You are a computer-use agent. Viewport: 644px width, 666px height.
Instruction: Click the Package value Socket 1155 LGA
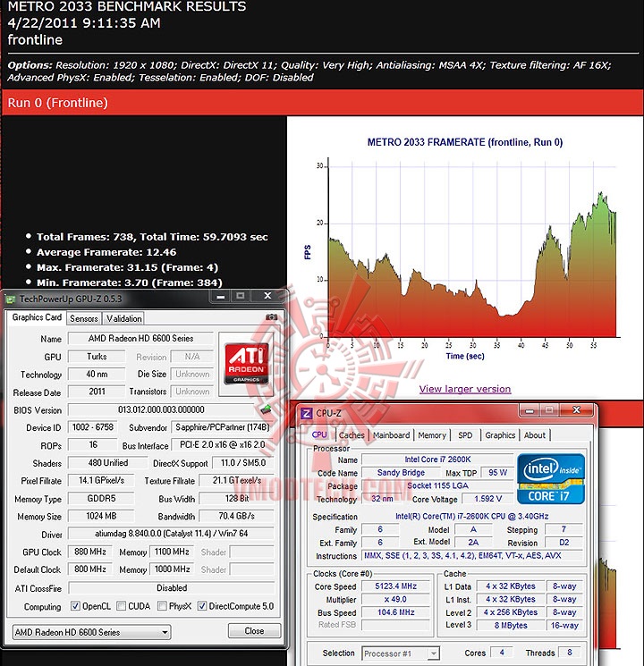tap(437, 485)
